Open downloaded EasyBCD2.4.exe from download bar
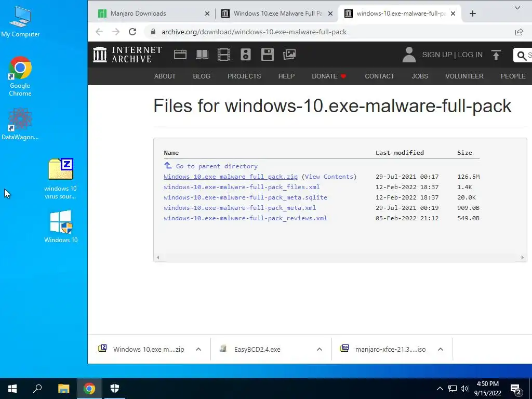This screenshot has width=532, height=399. [x=257, y=349]
